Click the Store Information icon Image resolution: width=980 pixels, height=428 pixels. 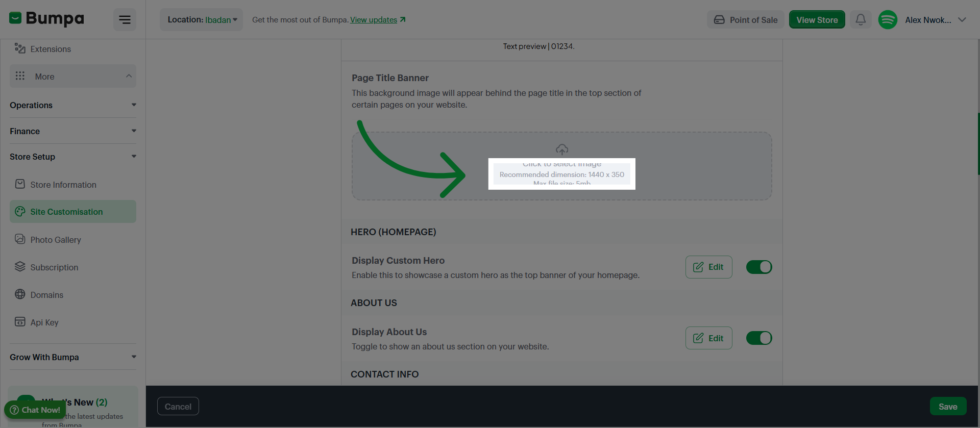coord(20,184)
